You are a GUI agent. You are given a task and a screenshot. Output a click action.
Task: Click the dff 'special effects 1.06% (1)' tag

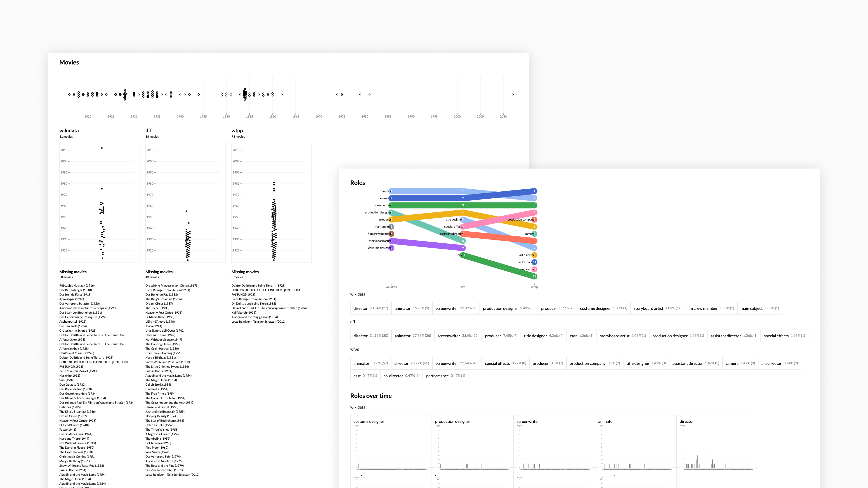pos(784,336)
